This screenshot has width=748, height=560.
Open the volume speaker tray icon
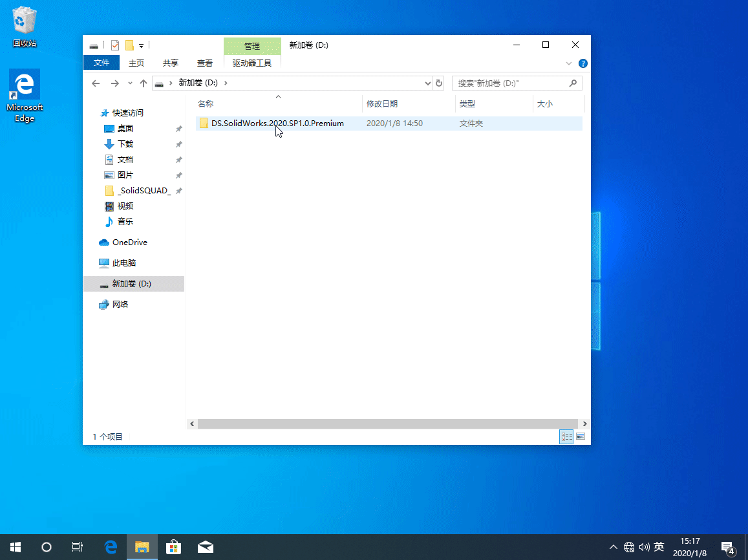pyautogui.click(x=644, y=547)
